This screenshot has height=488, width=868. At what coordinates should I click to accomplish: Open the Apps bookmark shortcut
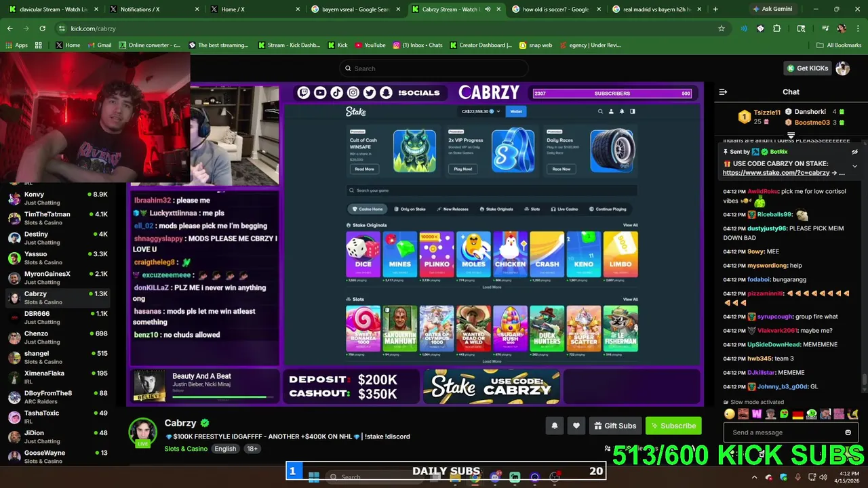click(16, 45)
